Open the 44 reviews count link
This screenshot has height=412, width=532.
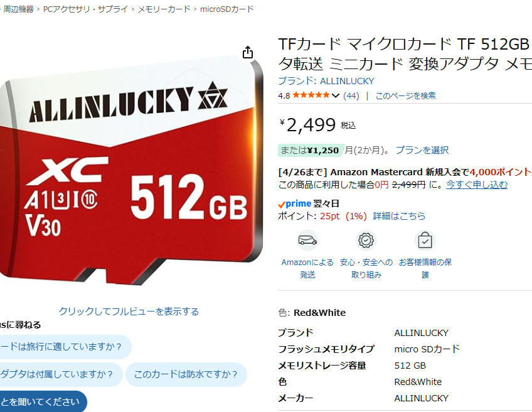(x=351, y=96)
